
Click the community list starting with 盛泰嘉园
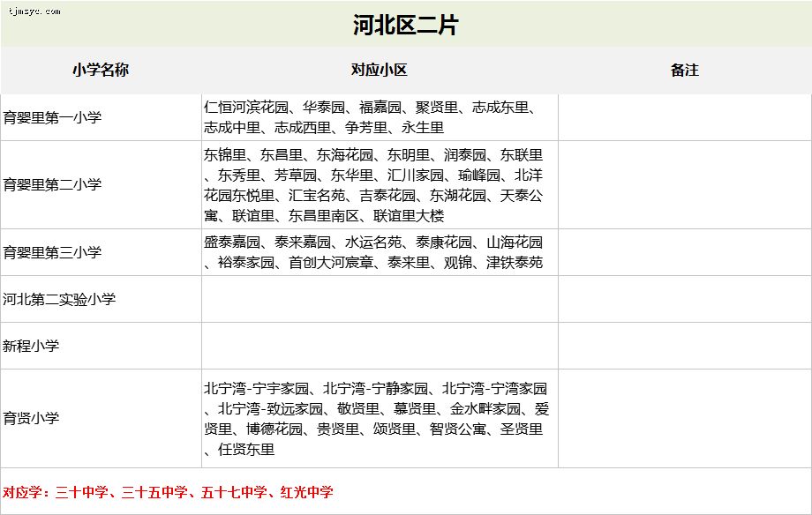point(374,252)
